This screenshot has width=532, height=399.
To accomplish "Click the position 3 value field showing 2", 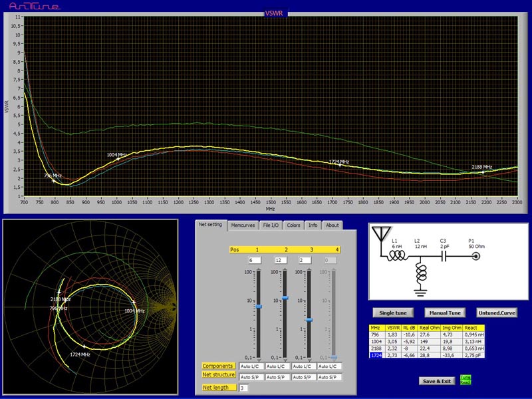I will (305, 260).
